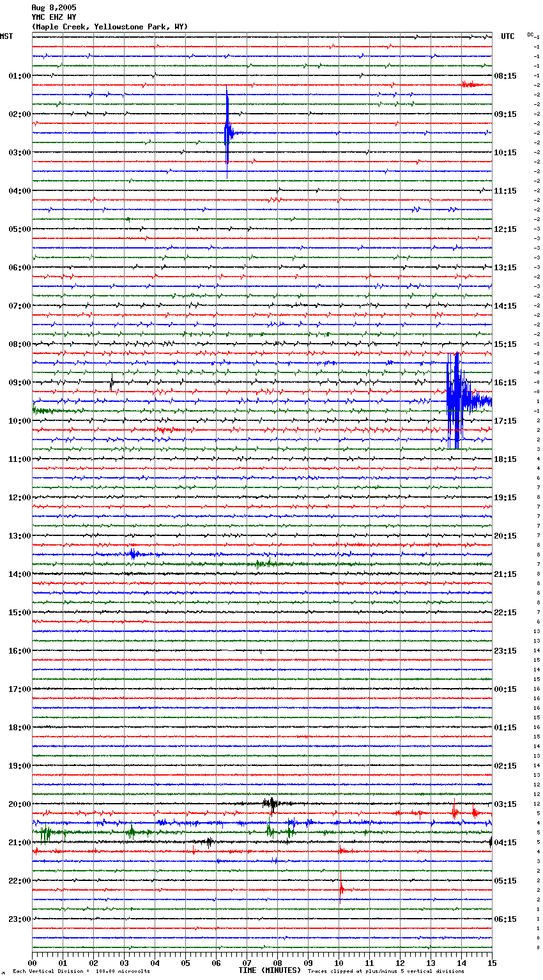Click the "(Maple Creek, Yellowstone Park, WY)" subtitle
543x980 pixels.
click(x=110, y=27)
